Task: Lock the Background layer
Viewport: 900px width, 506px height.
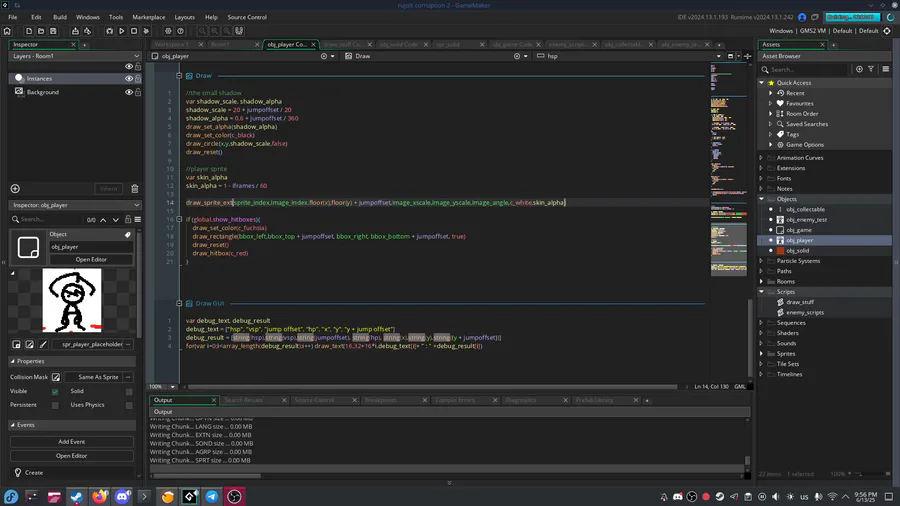Action: pyautogui.click(x=138, y=92)
